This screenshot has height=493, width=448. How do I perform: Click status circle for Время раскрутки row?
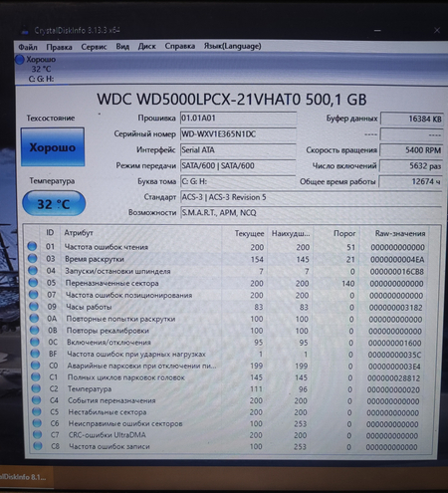(x=33, y=258)
